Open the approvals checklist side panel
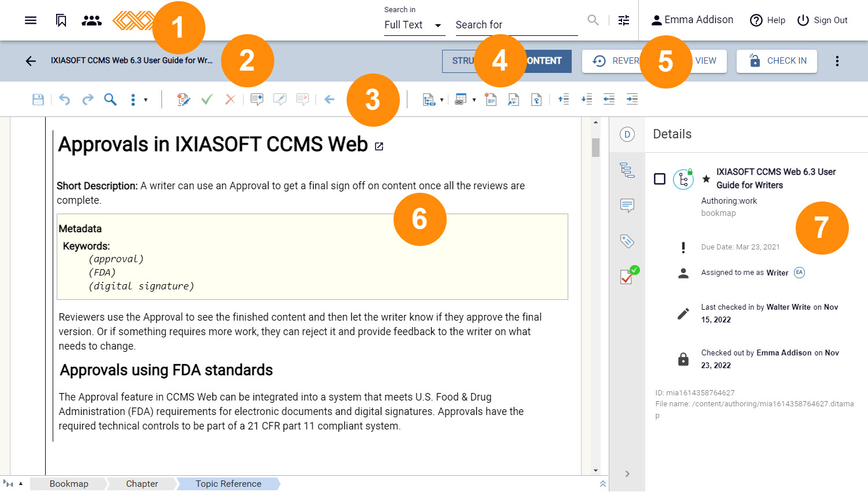 pos(629,275)
